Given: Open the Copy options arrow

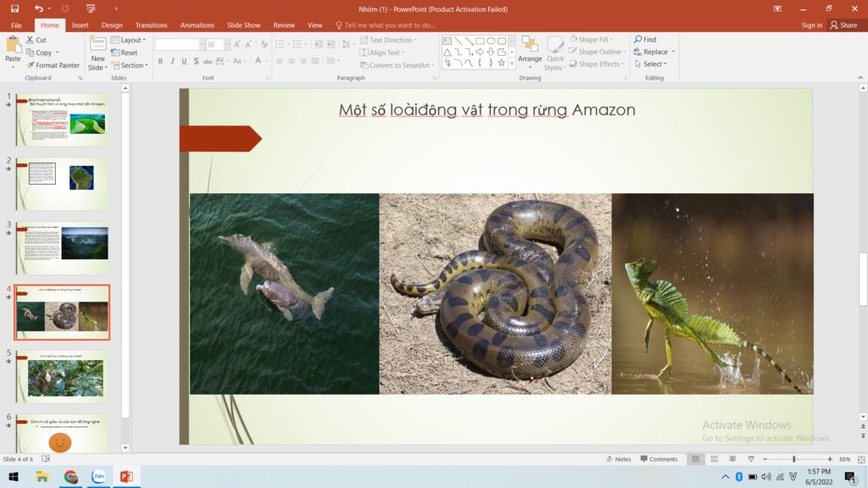Looking at the screenshot, I should tap(58, 53).
